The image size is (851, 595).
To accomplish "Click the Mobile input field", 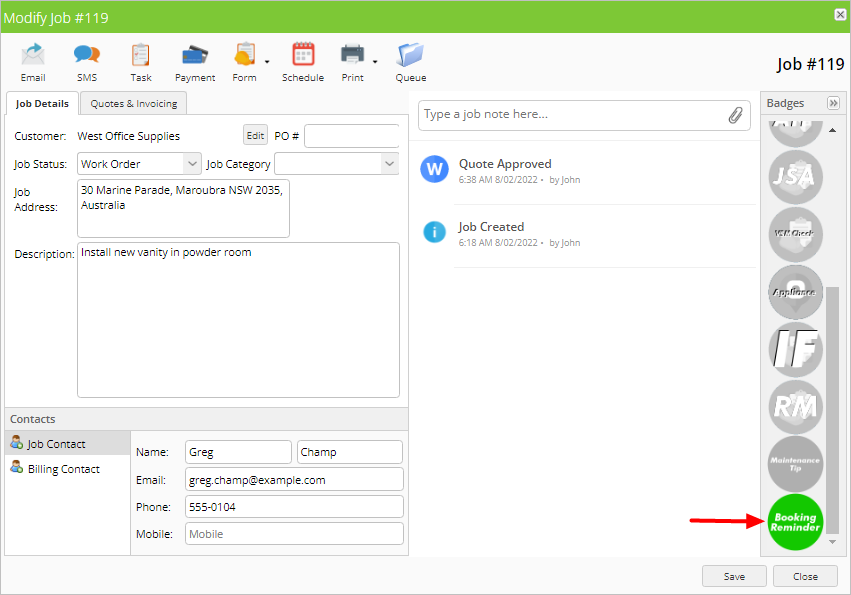I will tap(294, 534).
